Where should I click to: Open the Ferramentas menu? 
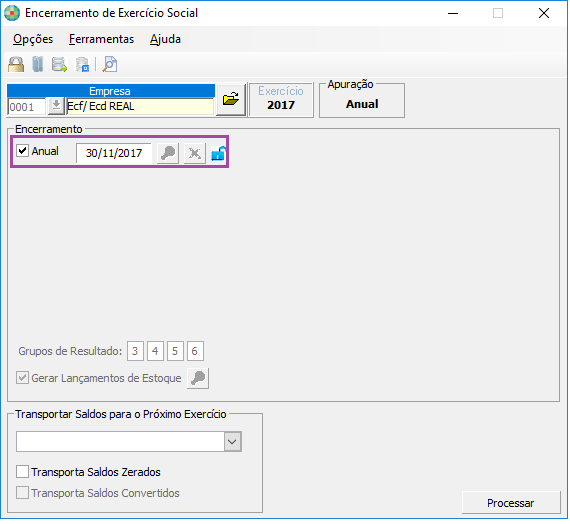tap(101, 39)
